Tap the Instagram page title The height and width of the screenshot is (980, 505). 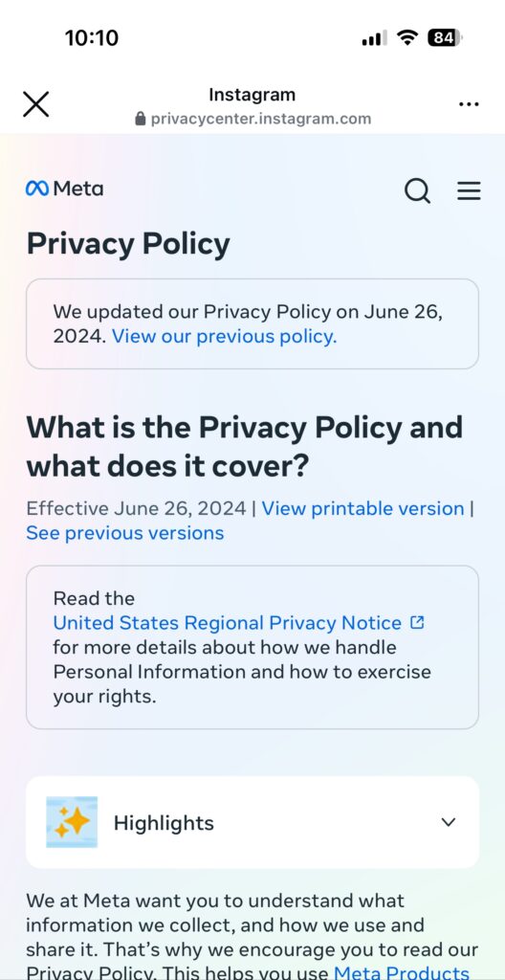coord(252,95)
